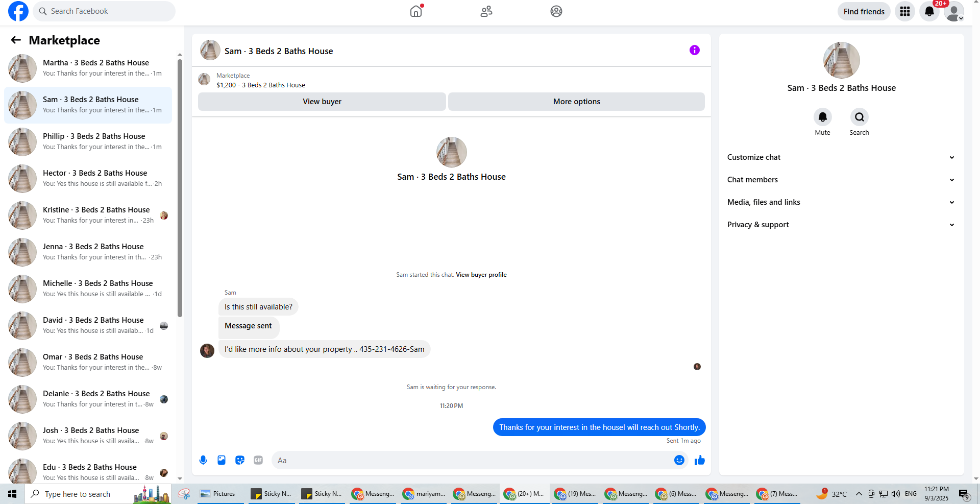Viewport: 980px width, 504px height.
Task: Open the $1,200 - 3 Beds 2 Baths House listing
Action: (261, 85)
